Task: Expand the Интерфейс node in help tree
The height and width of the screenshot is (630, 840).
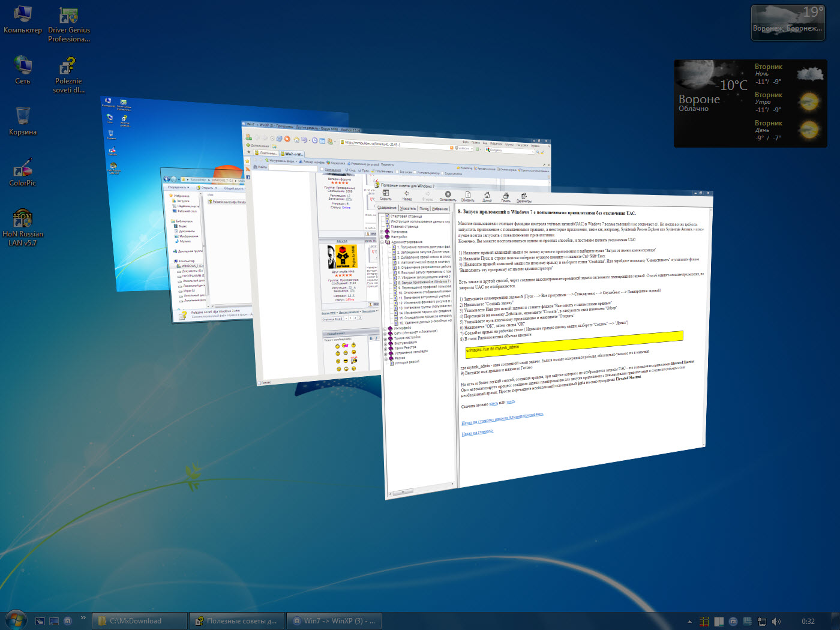Action: [x=385, y=328]
